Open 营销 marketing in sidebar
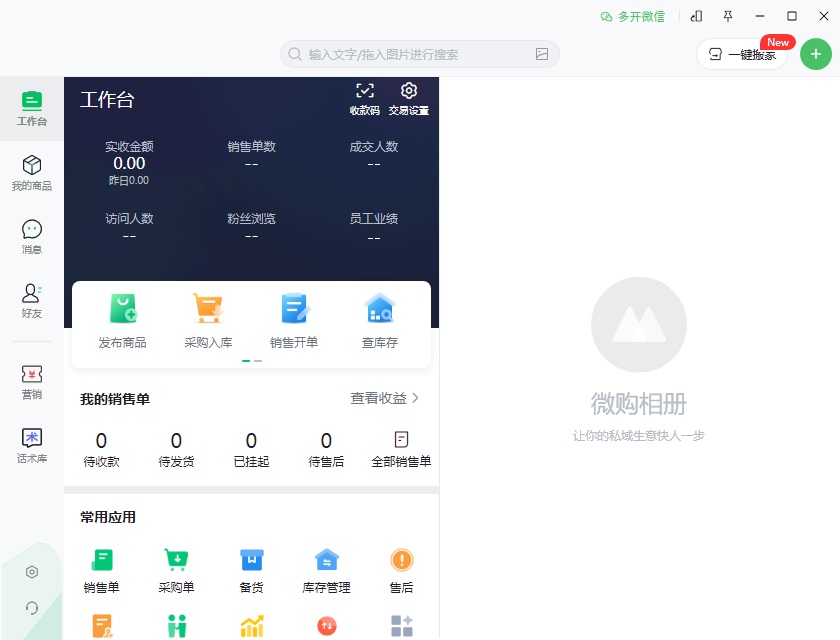The width and height of the screenshot is (840, 640). pyautogui.click(x=32, y=382)
